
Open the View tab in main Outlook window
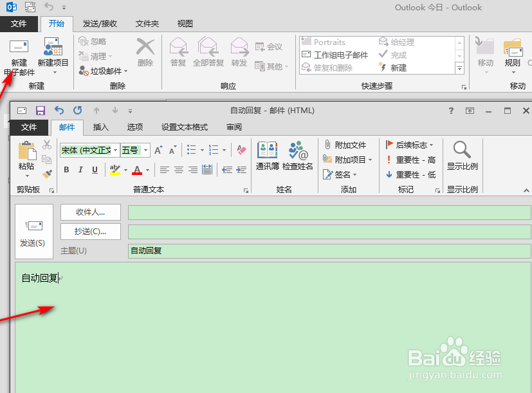[185, 23]
